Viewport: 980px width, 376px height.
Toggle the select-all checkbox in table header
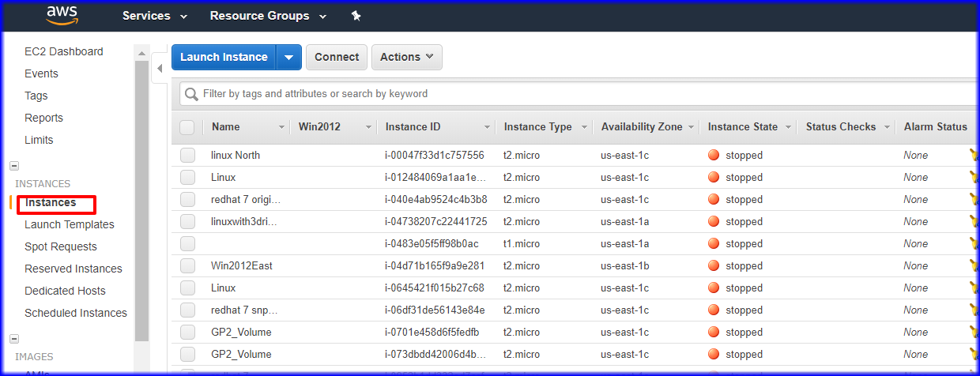(x=187, y=127)
